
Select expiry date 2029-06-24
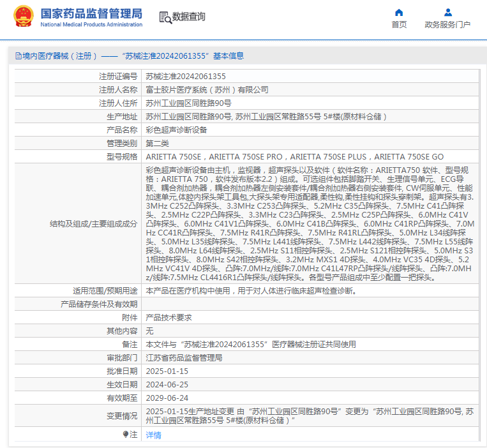point(167,398)
